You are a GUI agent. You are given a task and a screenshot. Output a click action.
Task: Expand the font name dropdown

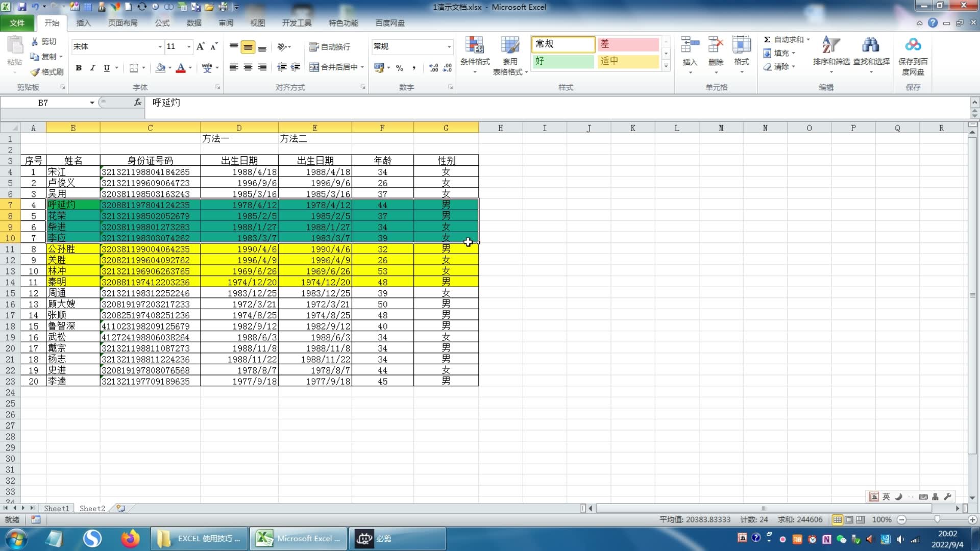tap(160, 46)
